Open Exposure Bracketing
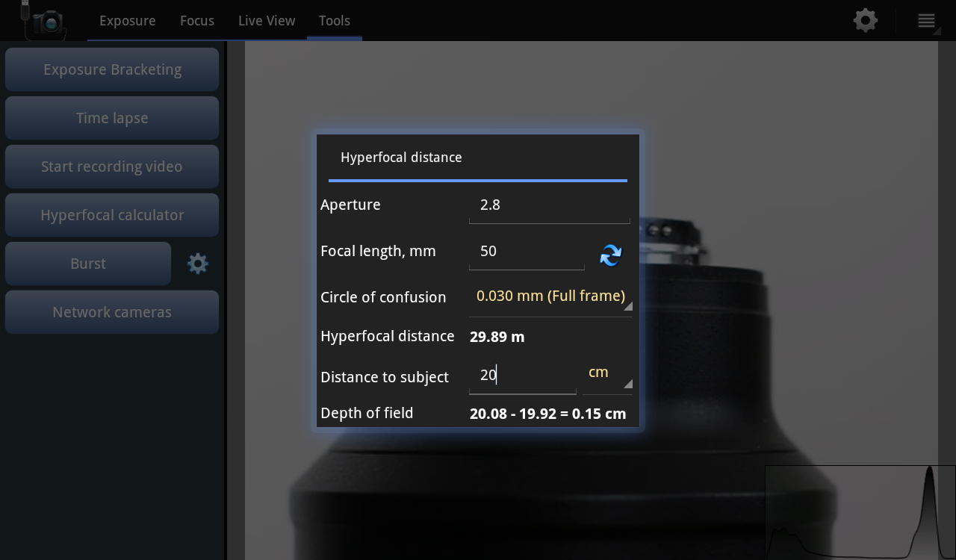The height and width of the screenshot is (560, 956). coord(112,69)
